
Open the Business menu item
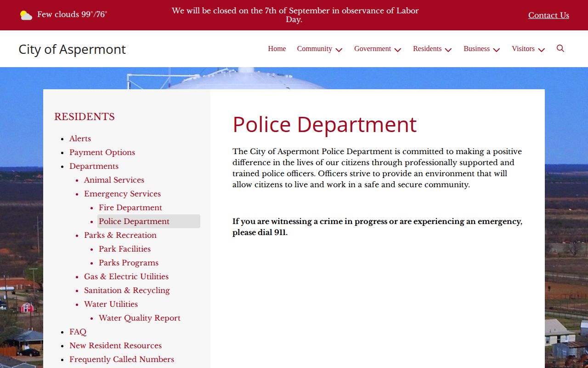476,49
